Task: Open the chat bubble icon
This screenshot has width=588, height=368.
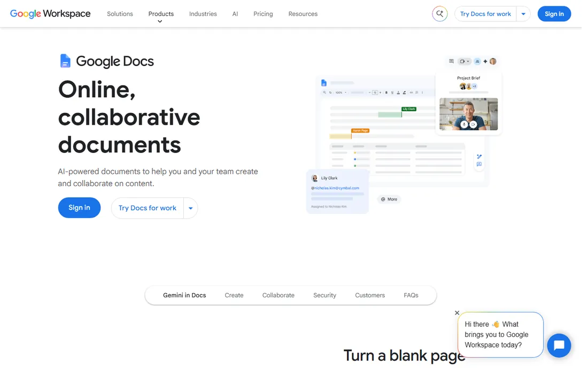Action: 559,345
